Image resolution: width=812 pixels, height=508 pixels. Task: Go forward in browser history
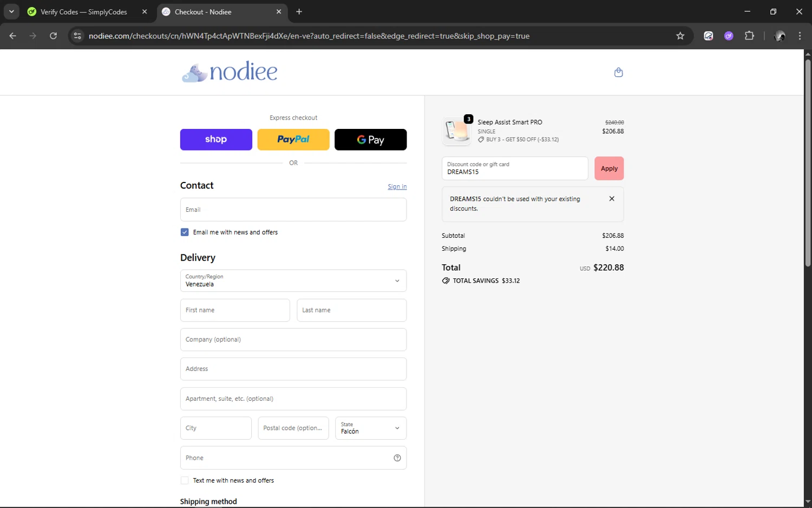pyautogui.click(x=33, y=36)
